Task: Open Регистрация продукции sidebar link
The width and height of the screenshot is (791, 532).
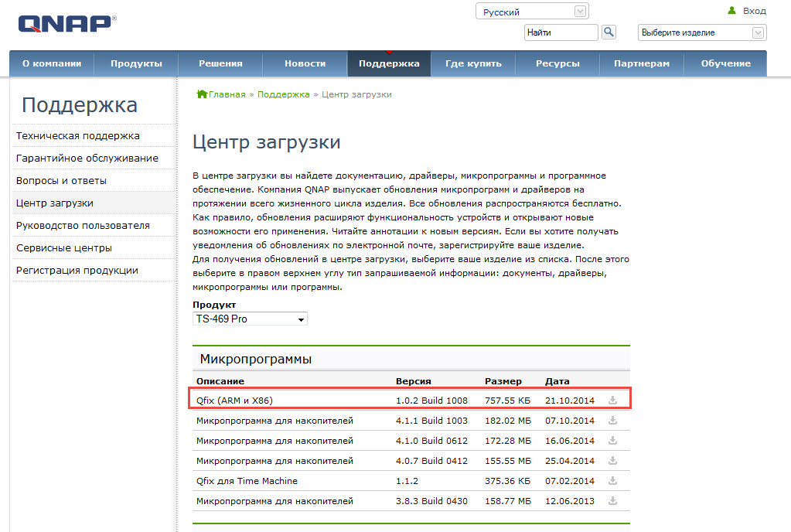Action: click(77, 271)
